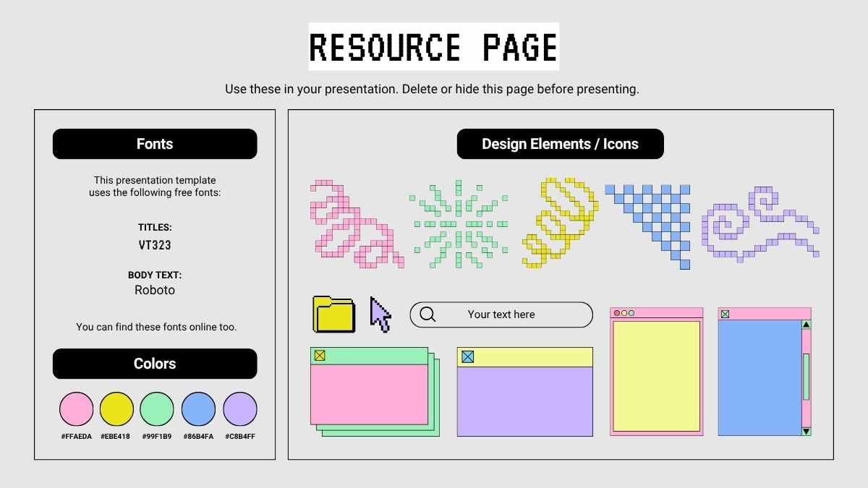Image resolution: width=868 pixels, height=488 pixels.
Task: Pick the pink #FFAEDA color swatch
Action: click(76, 409)
